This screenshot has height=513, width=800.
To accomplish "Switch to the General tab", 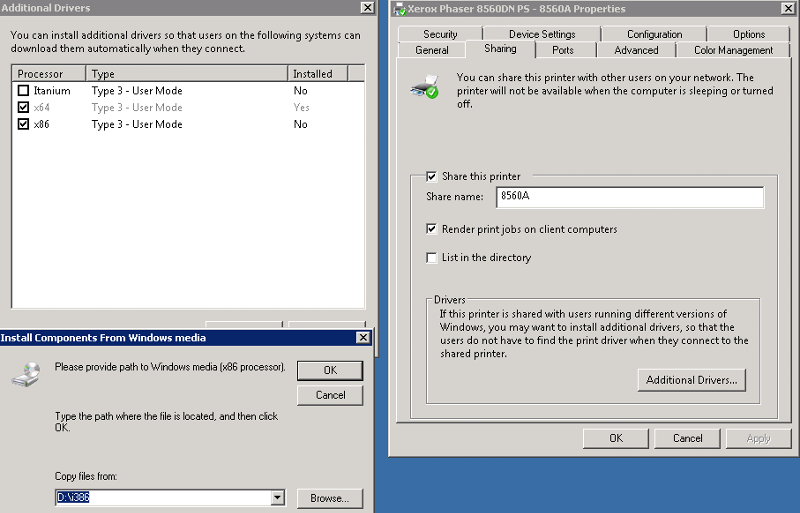I will point(432,50).
